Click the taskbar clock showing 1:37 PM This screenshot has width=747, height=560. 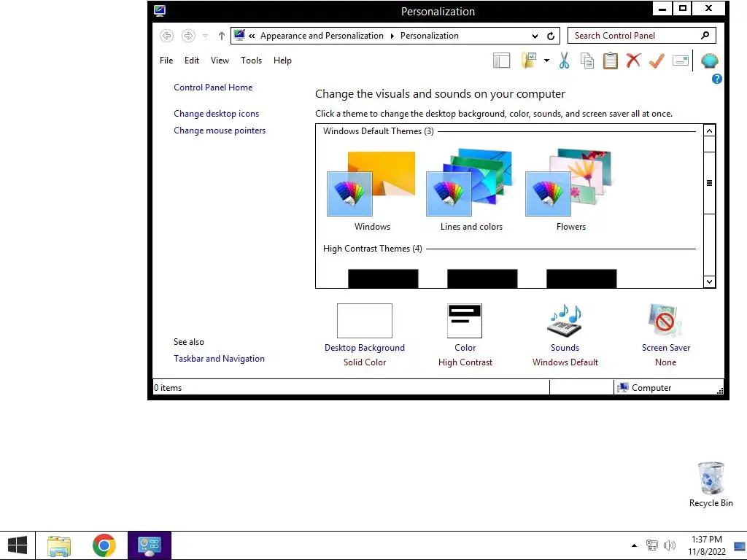[x=706, y=545]
